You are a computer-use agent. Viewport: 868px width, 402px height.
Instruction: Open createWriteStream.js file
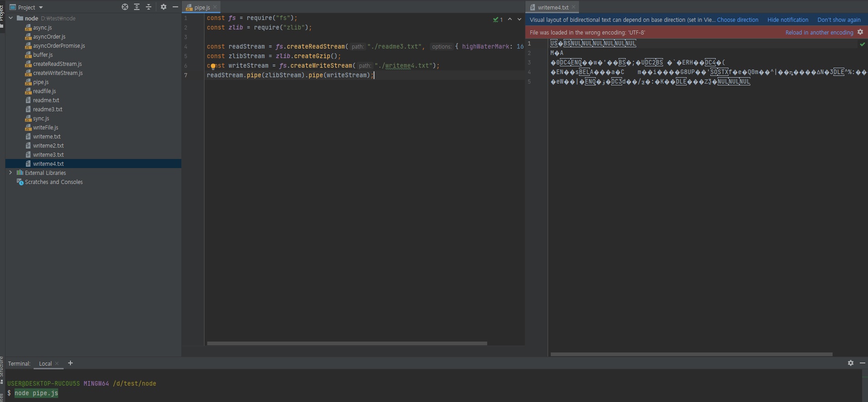(x=58, y=73)
